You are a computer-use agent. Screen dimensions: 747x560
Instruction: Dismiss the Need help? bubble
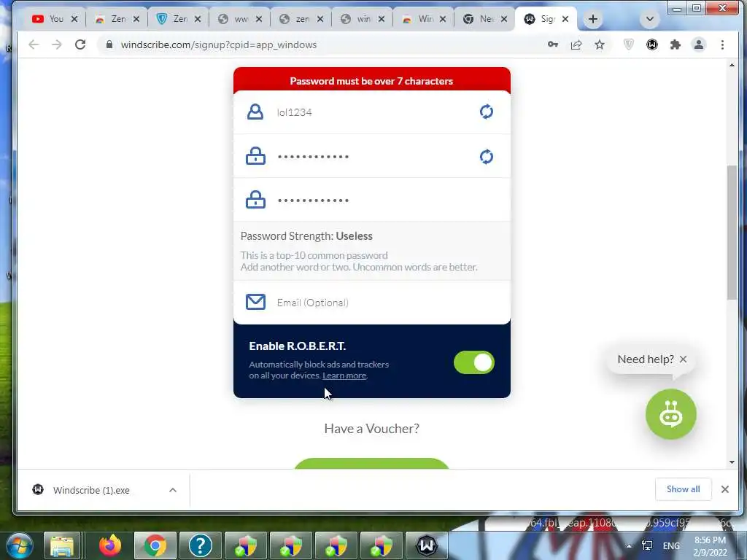tap(683, 359)
